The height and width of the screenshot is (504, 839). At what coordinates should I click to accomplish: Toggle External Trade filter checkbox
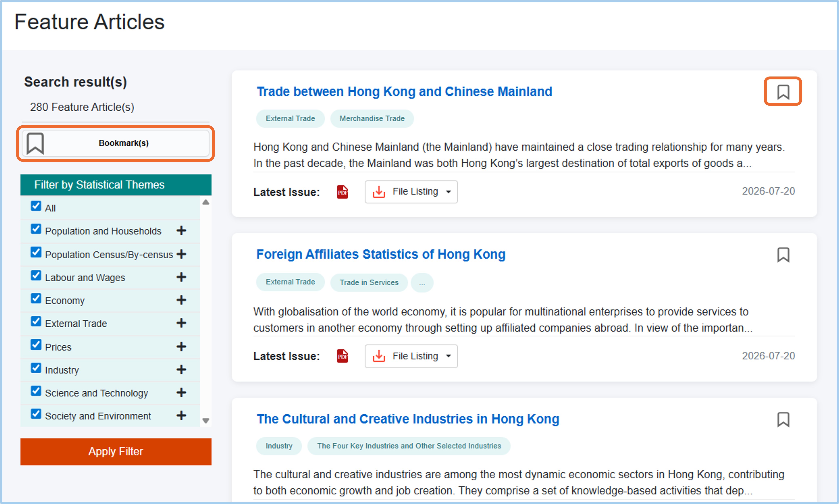(36, 321)
